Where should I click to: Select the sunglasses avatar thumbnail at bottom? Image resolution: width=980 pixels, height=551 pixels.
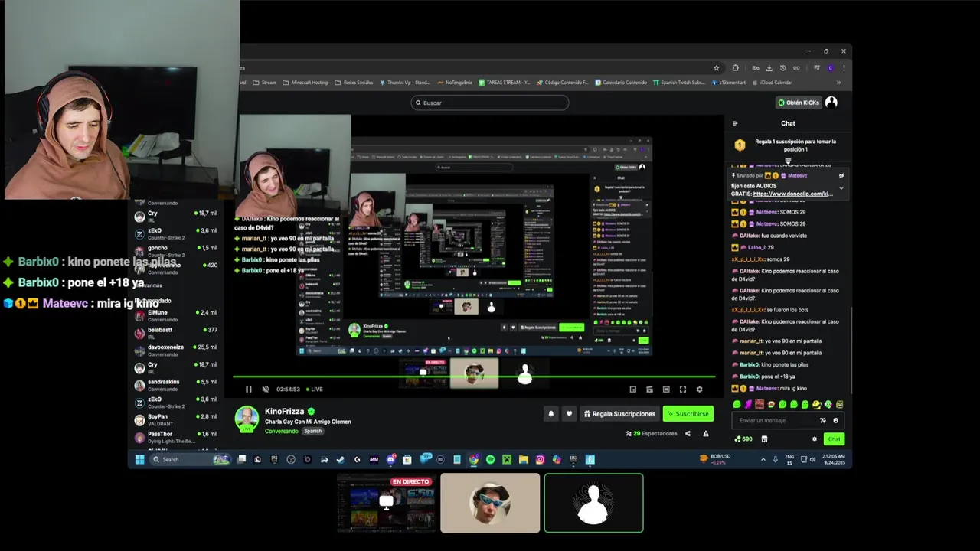click(x=490, y=503)
